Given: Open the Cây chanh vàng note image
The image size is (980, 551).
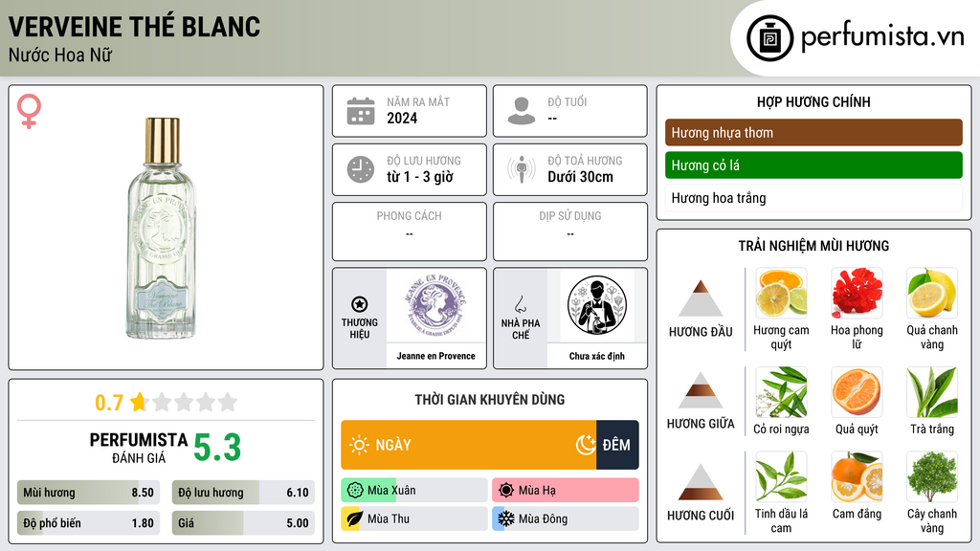Looking at the screenshot, I should coord(932,476).
